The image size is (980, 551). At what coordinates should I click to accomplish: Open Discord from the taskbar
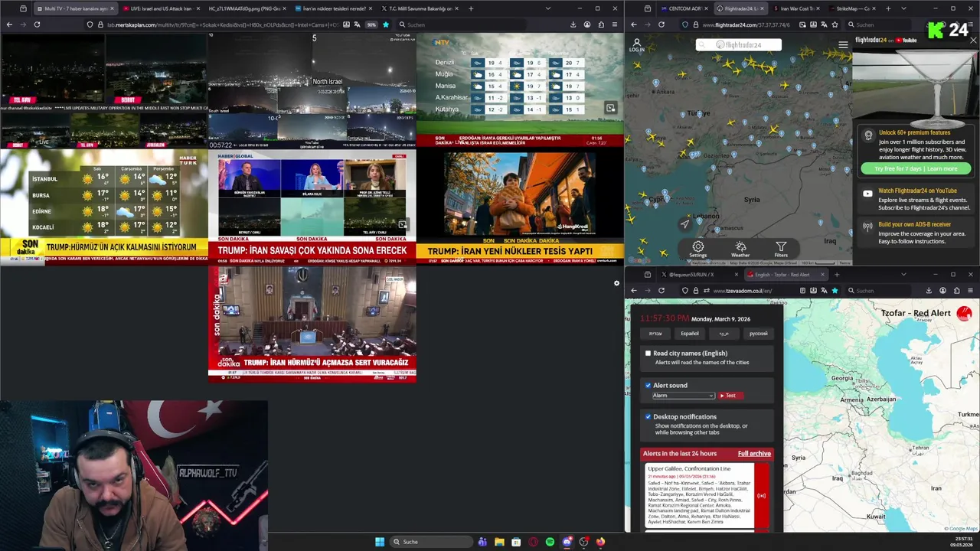567,542
